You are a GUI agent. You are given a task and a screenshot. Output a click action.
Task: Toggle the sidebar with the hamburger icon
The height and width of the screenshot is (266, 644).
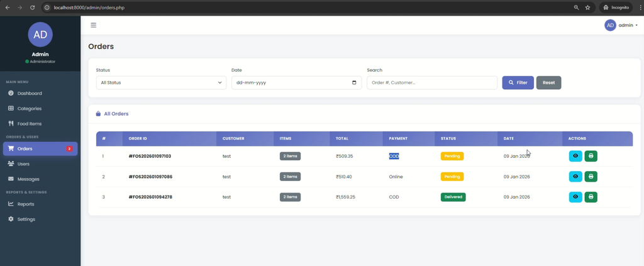(x=94, y=25)
